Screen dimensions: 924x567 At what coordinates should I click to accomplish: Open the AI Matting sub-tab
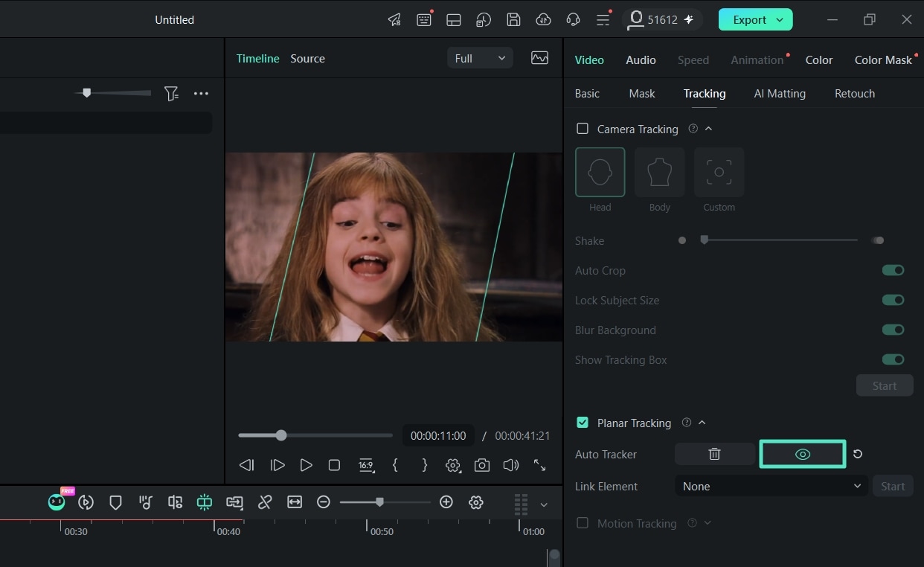click(780, 94)
